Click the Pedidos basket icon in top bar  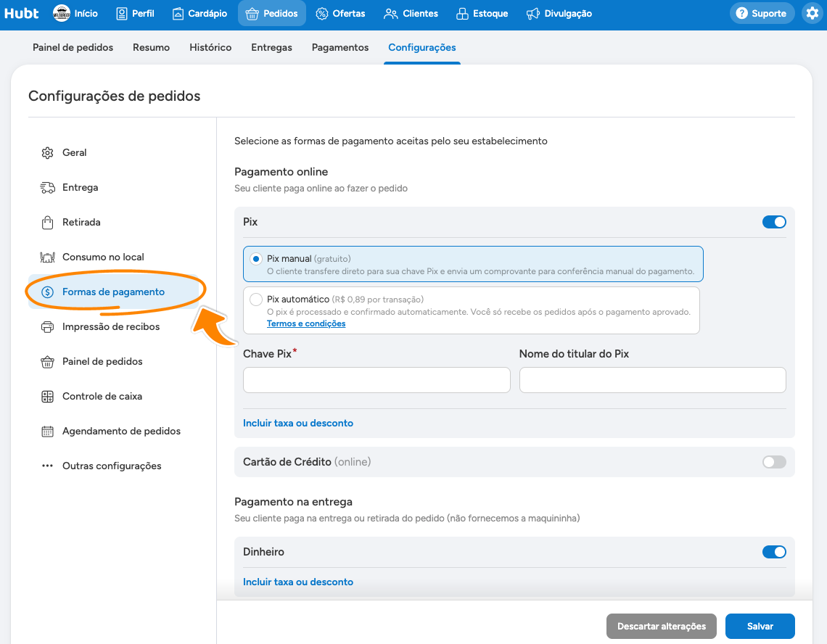(252, 14)
